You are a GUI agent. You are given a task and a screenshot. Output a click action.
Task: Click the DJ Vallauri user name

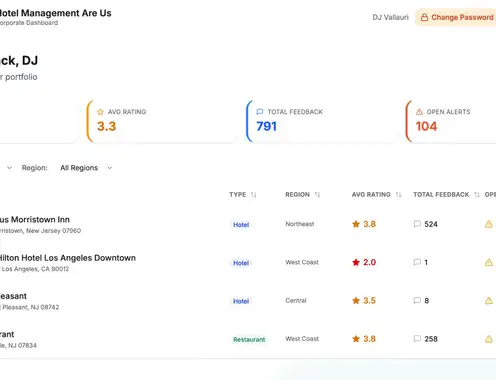click(x=390, y=17)
